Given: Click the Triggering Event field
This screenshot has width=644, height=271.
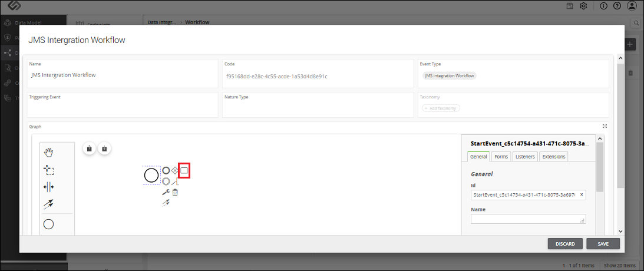Looking at the screenshot, I should (123, 105).
